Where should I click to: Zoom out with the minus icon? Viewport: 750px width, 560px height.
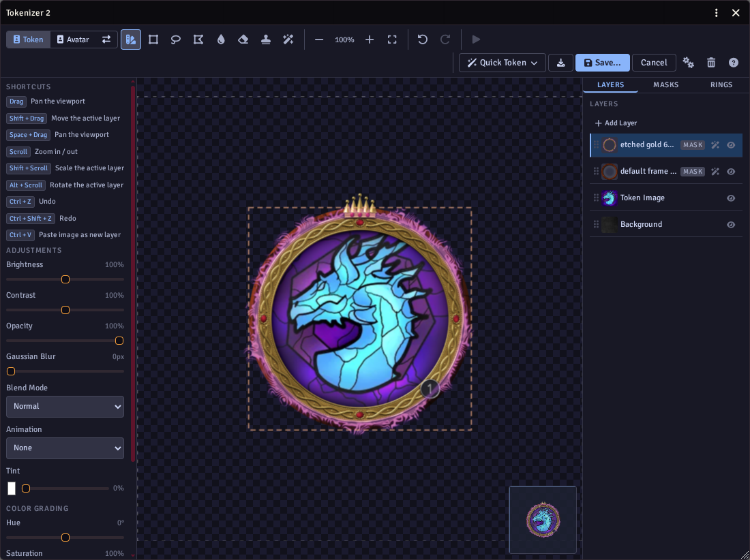click(x=319, y=40)
